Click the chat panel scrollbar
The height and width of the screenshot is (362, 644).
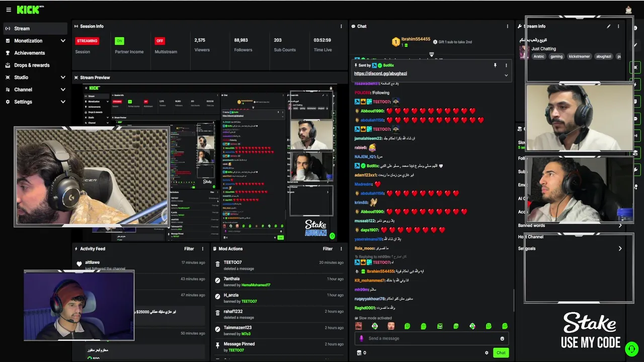(514, 300)
